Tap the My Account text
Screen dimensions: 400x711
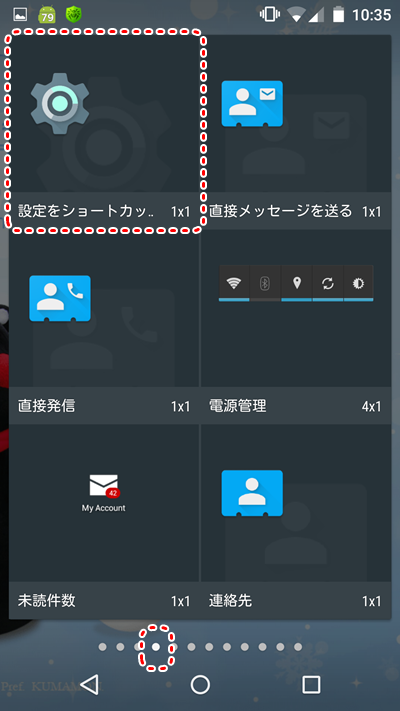coord(103,508)
